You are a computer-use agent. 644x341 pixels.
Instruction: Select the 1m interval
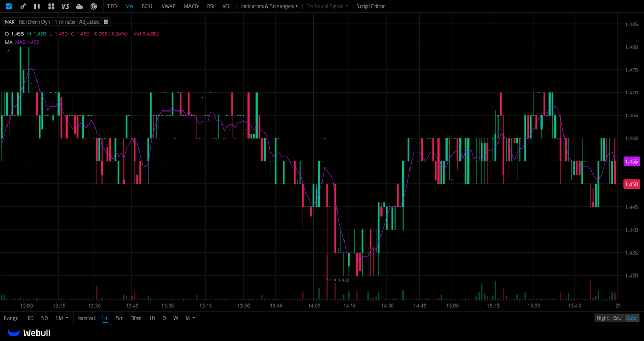tap(105, 318)
